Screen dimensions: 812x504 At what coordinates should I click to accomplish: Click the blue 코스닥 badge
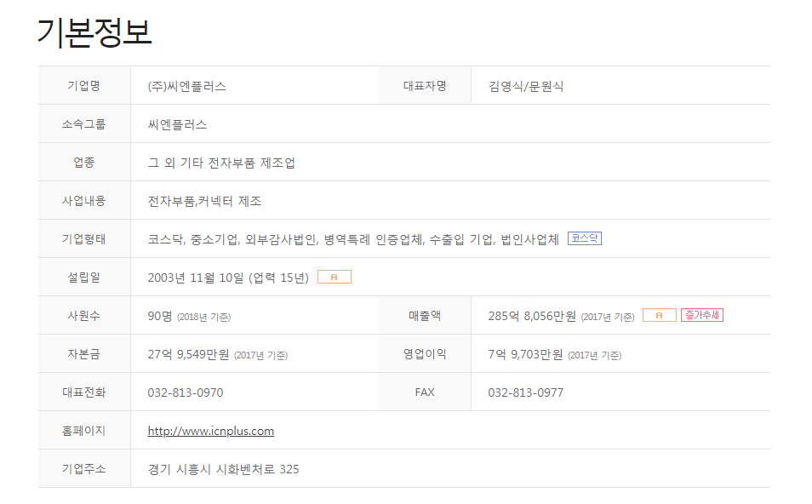584,238
